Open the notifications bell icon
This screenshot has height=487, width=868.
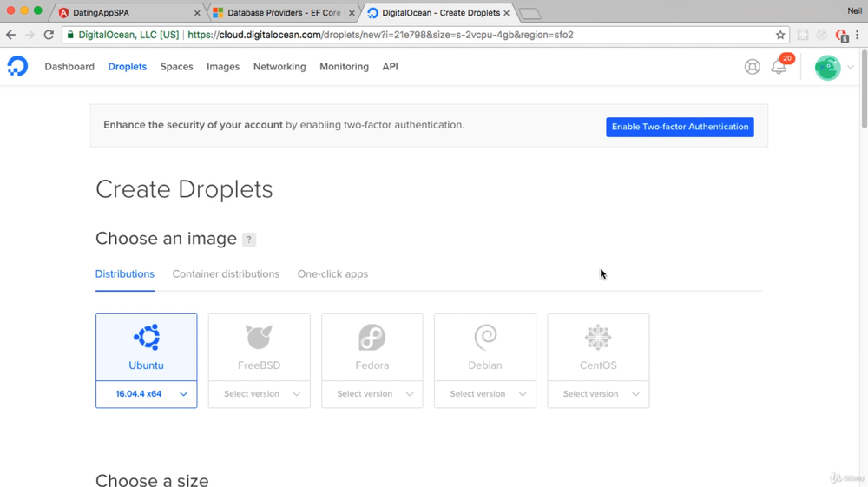click(779, 67)
